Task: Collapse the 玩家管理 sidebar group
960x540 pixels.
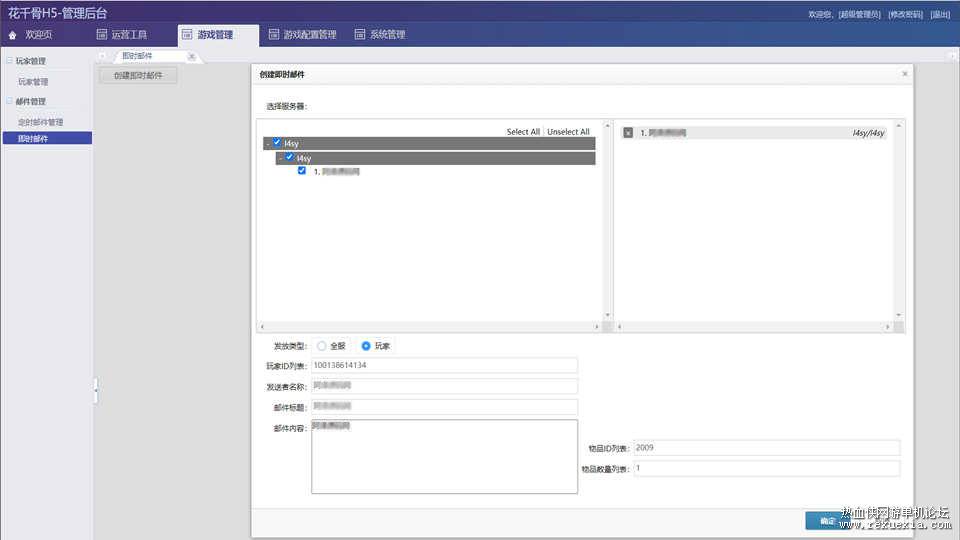Action: coord(9,61)
